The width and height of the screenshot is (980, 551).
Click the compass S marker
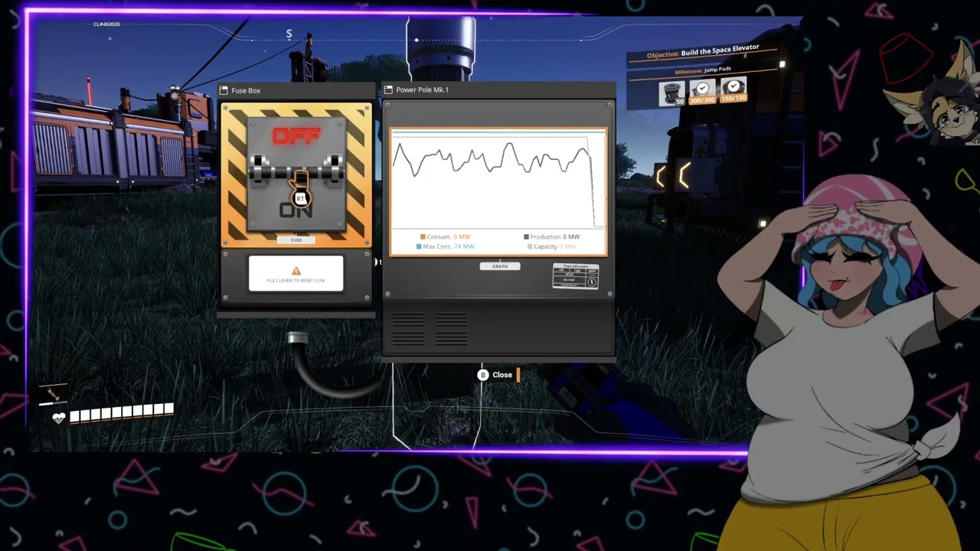point(289,34)
